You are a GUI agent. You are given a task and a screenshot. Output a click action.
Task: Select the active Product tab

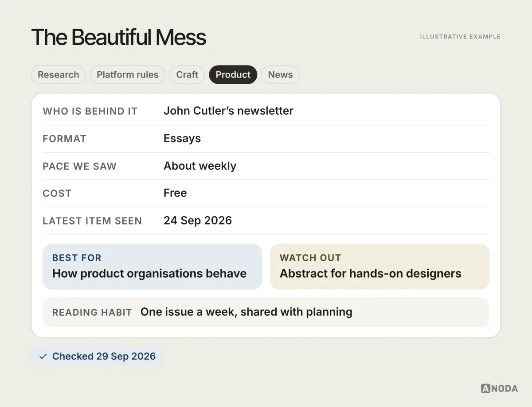pyautogui.click(x=233, y=74)
